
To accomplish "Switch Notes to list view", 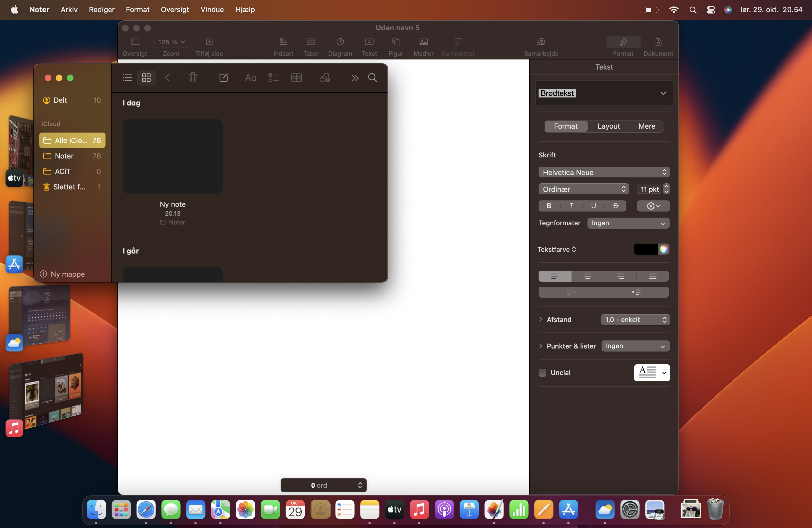I will coord(127,78).
